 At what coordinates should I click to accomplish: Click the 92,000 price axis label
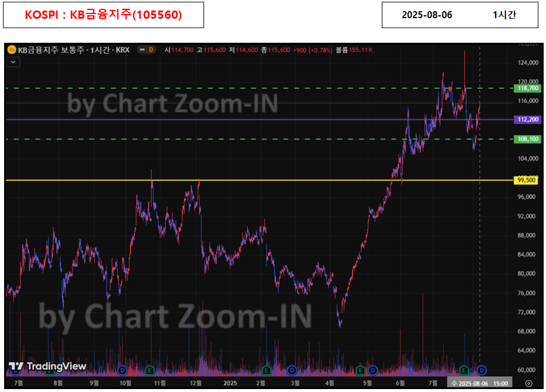tap(526, 216)
